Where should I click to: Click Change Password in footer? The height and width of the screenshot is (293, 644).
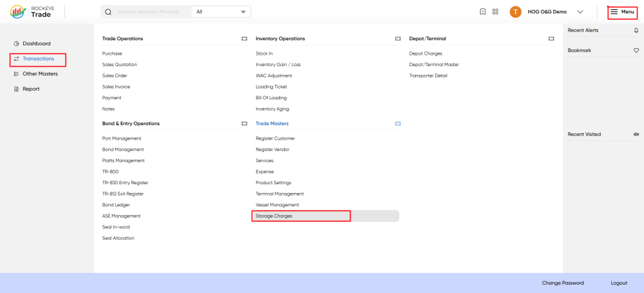pos(563,283)
